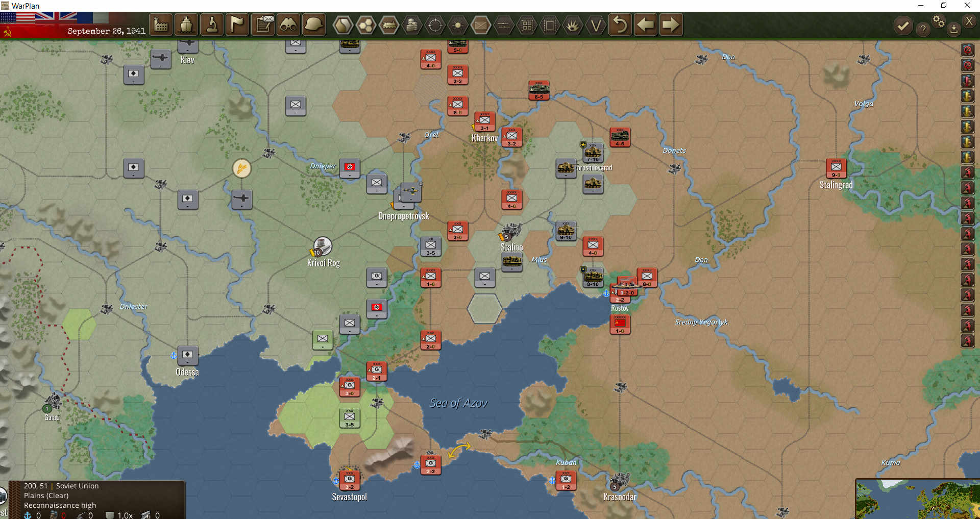Toggle the crosshair target overlay button

coord(435,25)
